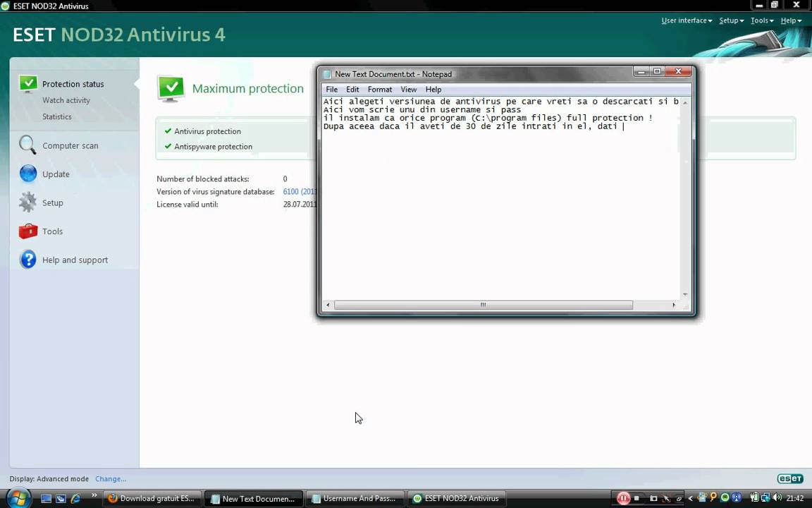The image size is (812, 508).
Task: Click the yellow key tray icon
Action: tap(713, 497)
